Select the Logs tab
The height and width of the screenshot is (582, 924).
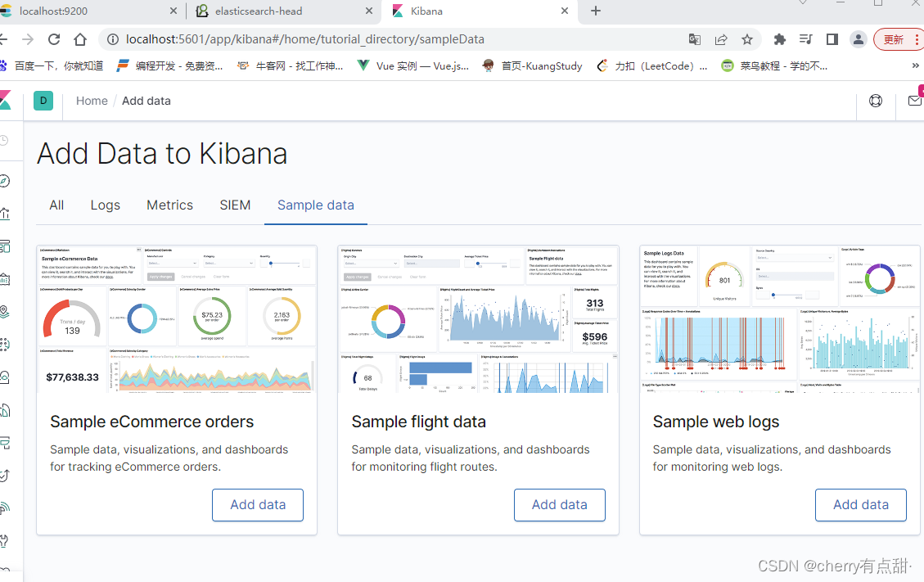pos(106,205)
